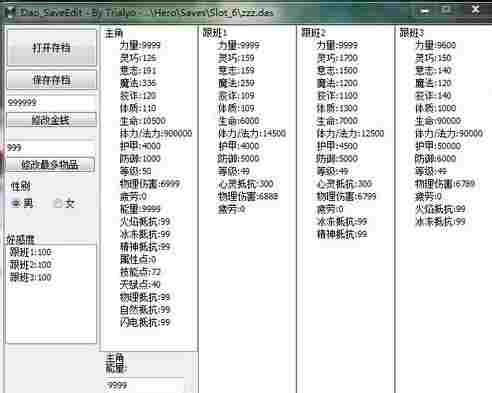Select 跟班3:100 in the 好感度 list
492x393 pixels.
coord(30,277)
